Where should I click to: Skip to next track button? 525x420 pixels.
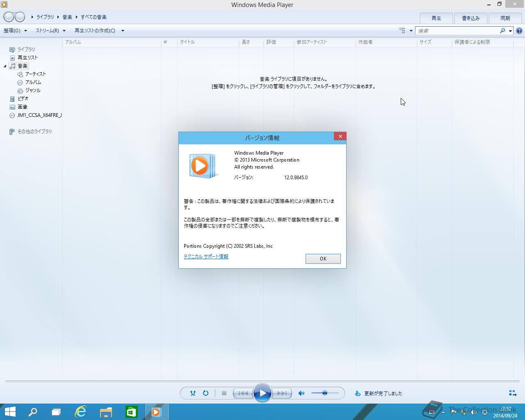click(x=282, y=393)
